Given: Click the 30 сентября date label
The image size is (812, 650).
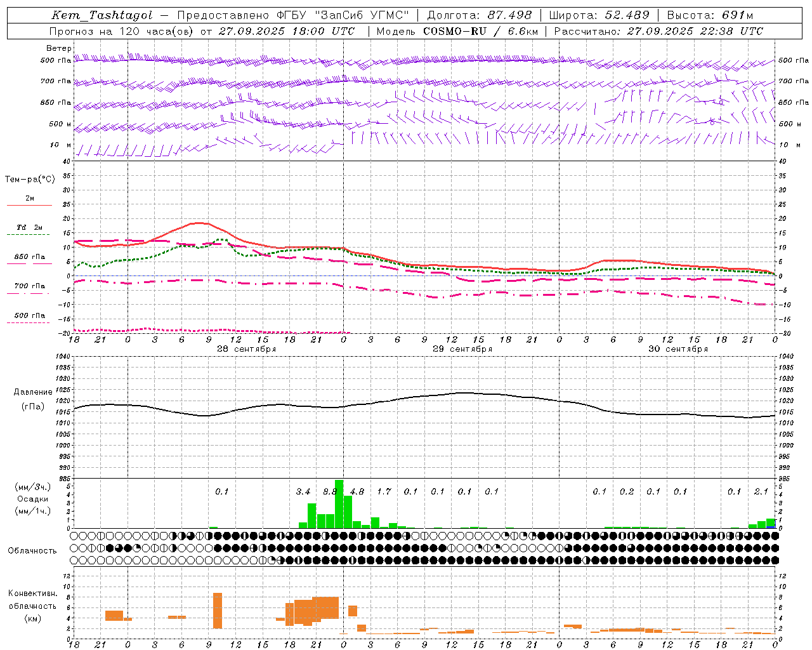Looking at the screenshot, I should (678, 349).
